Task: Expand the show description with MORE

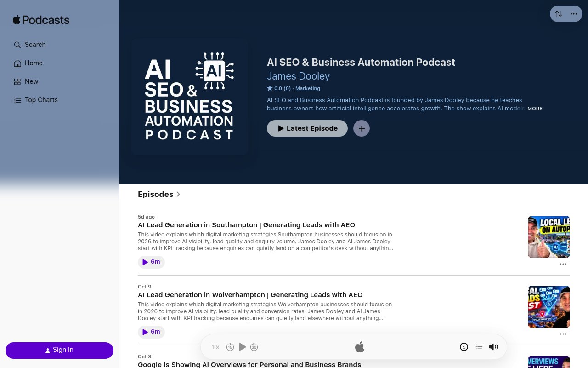Action: point(535,109)
